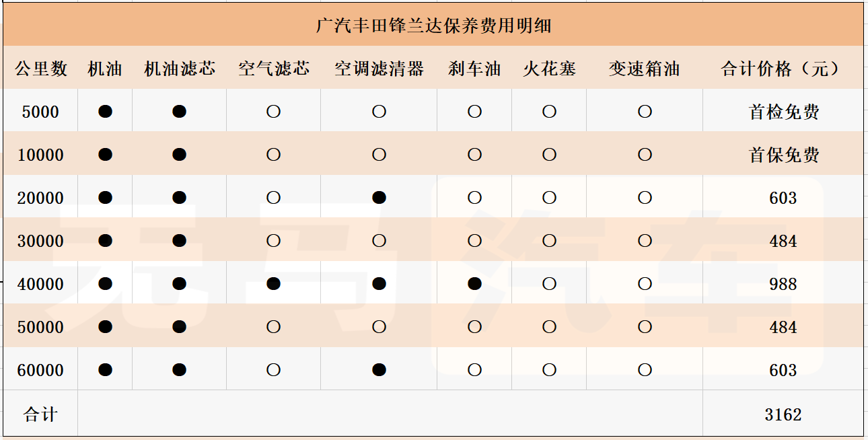Select the grand total 3162 cell
This screenshot has width=868, height=440.
(783, 414)
